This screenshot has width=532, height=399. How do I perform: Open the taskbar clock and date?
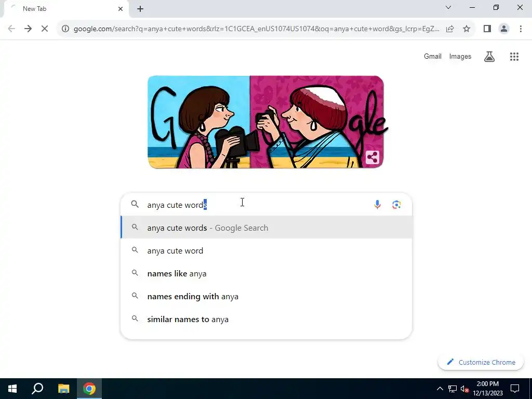pos(487,389)
